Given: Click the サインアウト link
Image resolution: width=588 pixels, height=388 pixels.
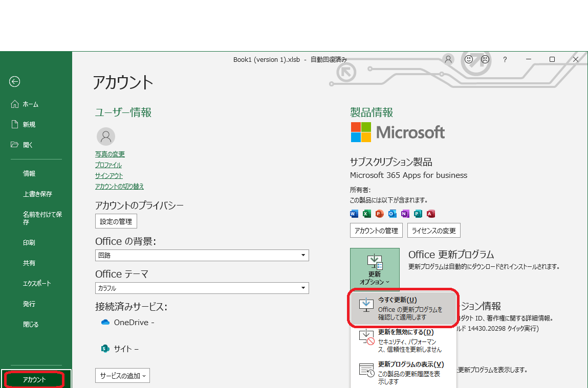Looking at the screenshot, I should click(x=109, y=176).
